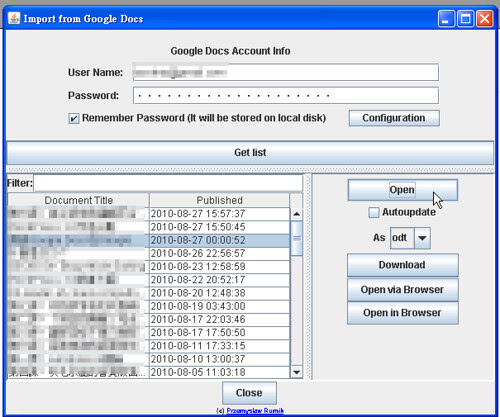
Task: Click Open in Browser button
Action: point(402,313)
